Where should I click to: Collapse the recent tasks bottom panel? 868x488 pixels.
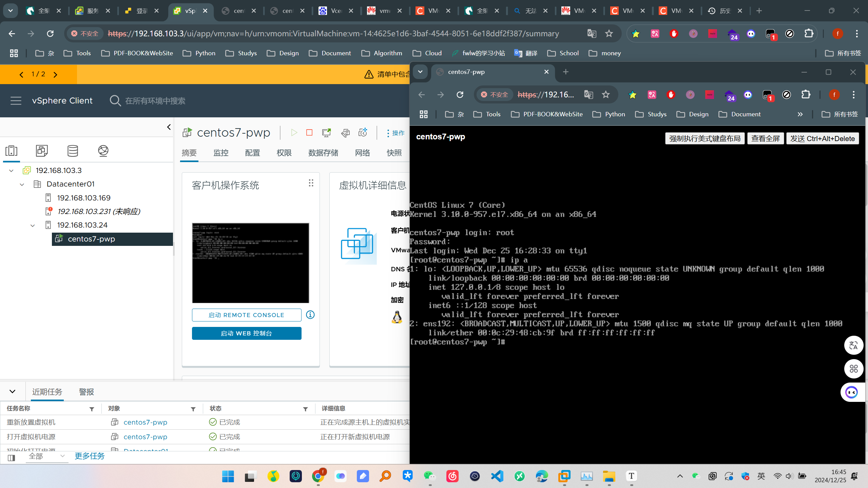click(13, 391)
